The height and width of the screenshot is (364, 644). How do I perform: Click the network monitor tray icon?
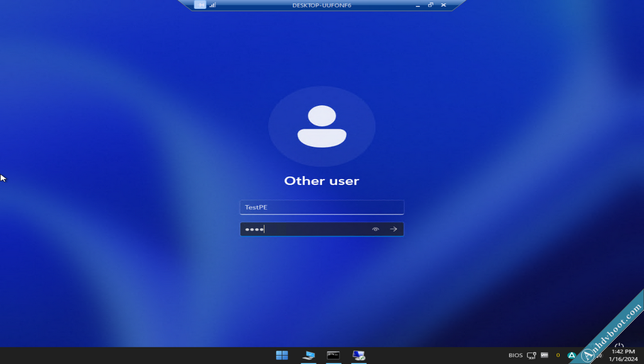point(531,355)
